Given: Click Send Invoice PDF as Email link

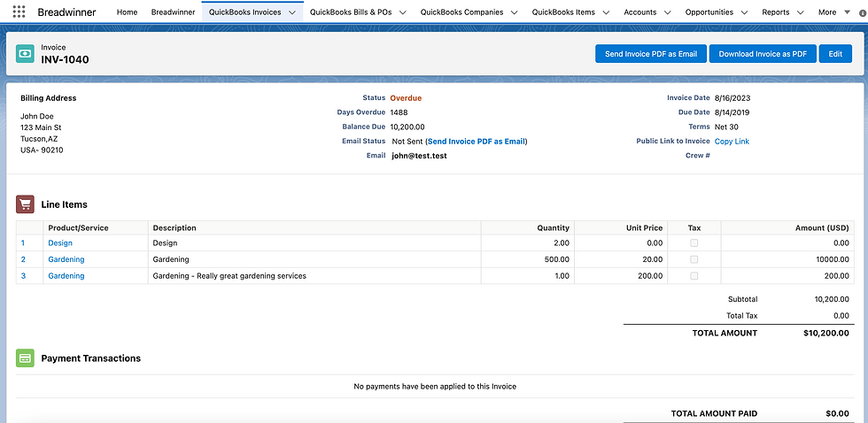Looking at the screenshot, I should click(477, 142).
